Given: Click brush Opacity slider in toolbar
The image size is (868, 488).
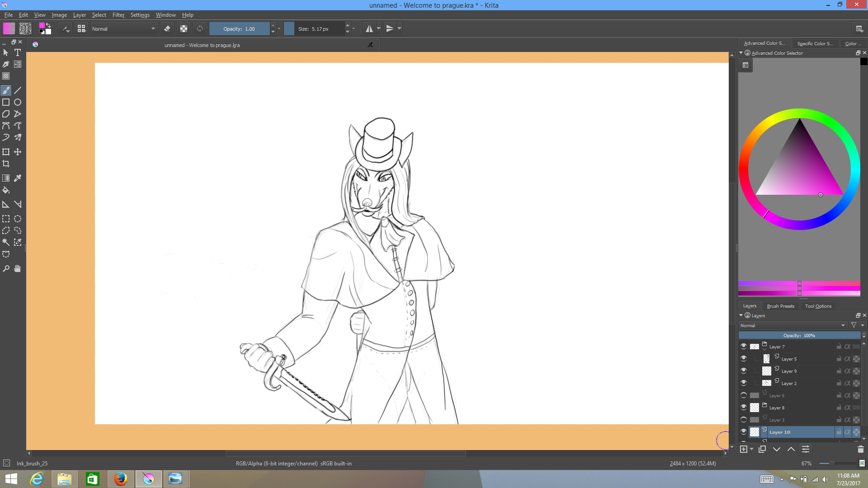Looking at the screenshot, I should tap(239, 29).
